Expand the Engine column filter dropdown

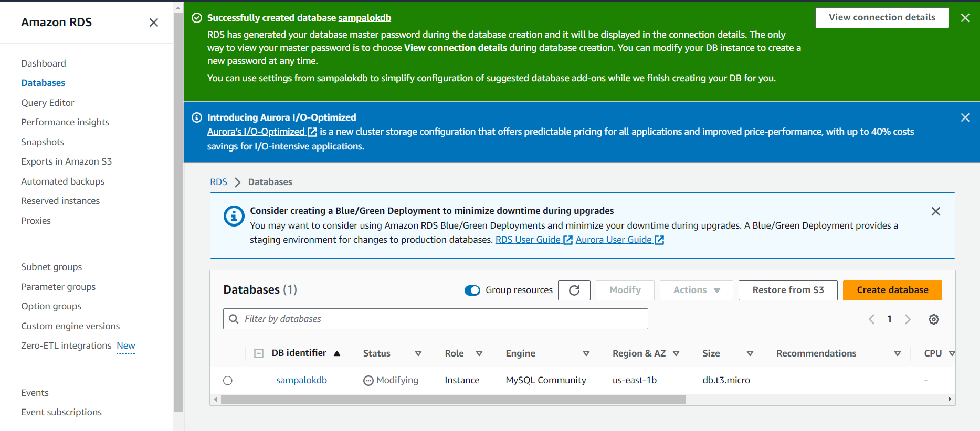(x=586, y=353)
